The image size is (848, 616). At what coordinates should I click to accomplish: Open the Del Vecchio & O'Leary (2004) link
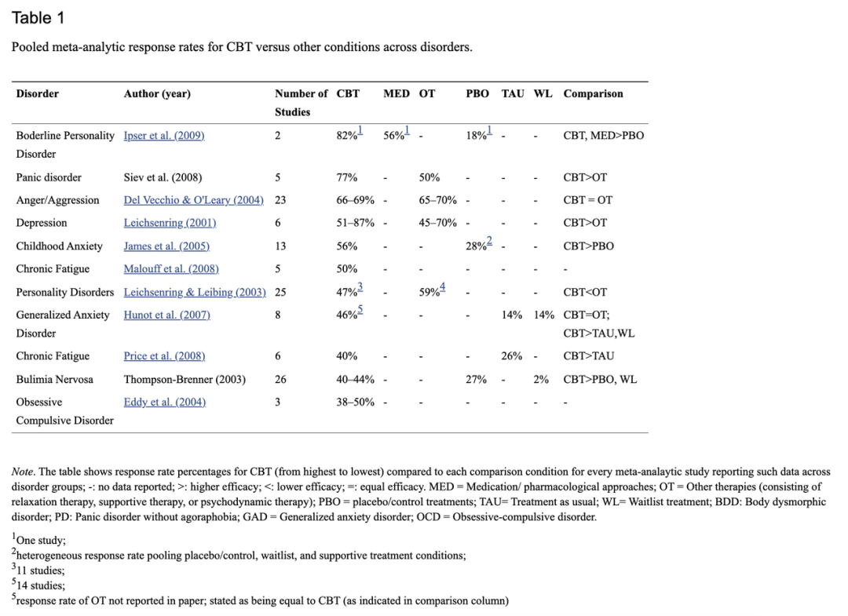click(194, 200)
